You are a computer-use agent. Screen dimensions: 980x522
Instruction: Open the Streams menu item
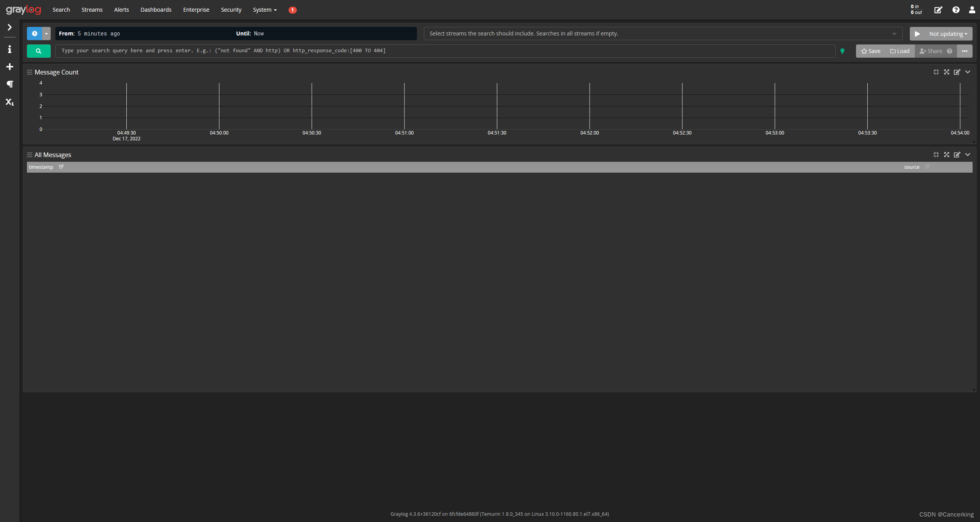click(x=92, y=10)
